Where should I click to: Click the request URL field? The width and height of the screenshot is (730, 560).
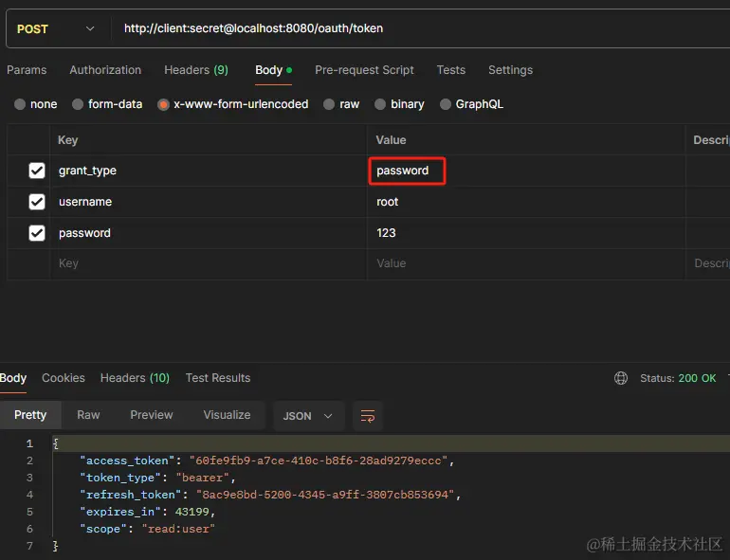[x=419, y=28]
